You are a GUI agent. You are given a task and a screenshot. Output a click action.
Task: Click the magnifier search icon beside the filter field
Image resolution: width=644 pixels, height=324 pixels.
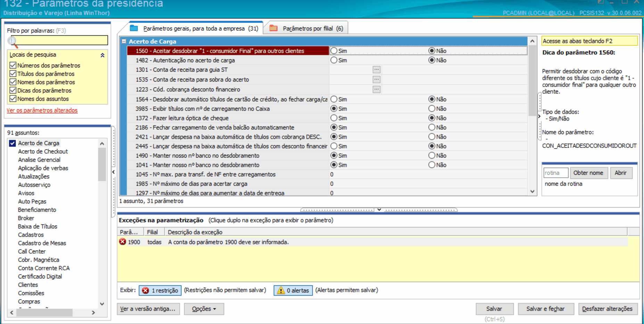point(12,42)
